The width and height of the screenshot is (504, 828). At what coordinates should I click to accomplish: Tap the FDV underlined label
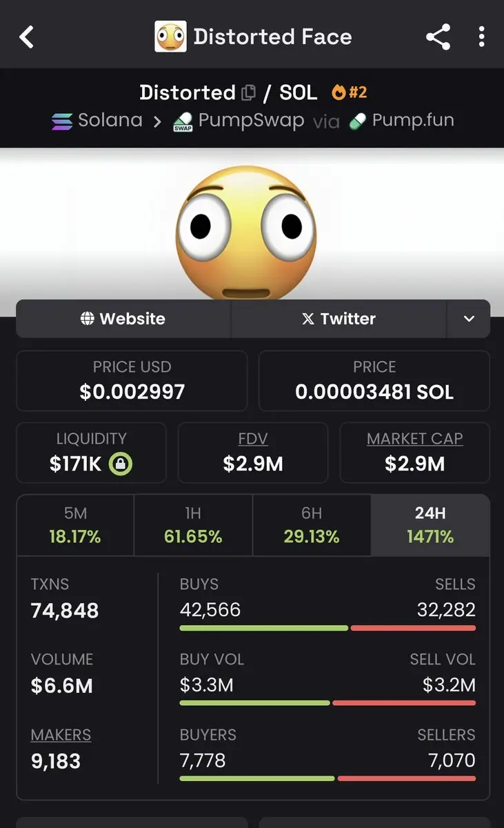(253, 439)
